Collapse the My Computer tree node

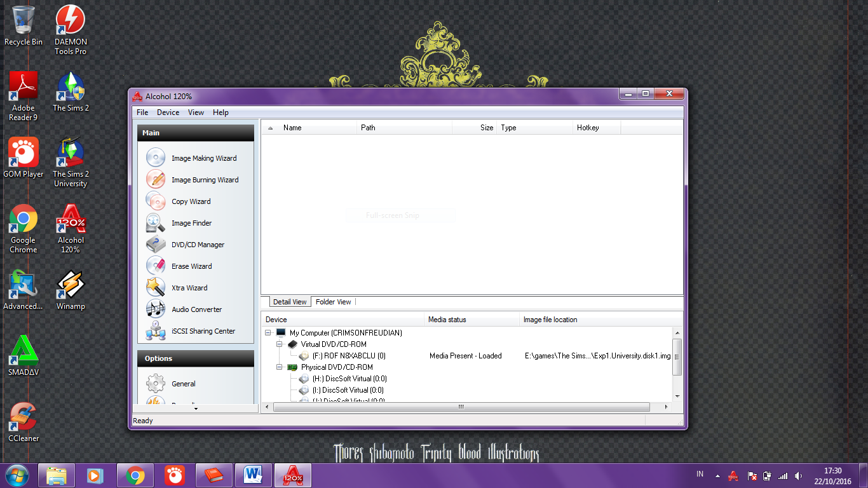tap(269, 332)
